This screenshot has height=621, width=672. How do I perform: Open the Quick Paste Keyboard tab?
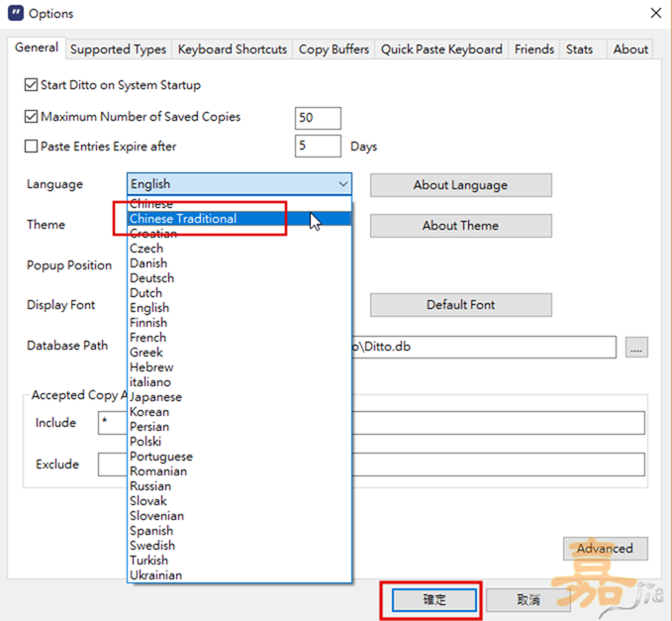point(441,50)
